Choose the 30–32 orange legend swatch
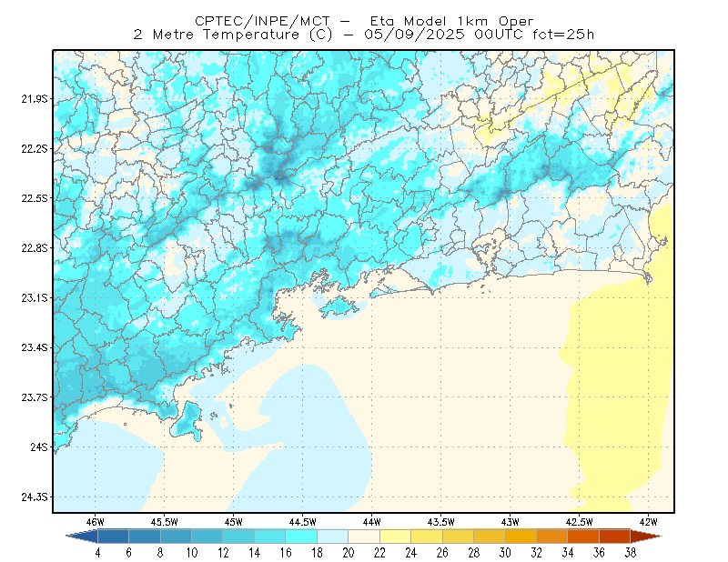 point(521,536)
